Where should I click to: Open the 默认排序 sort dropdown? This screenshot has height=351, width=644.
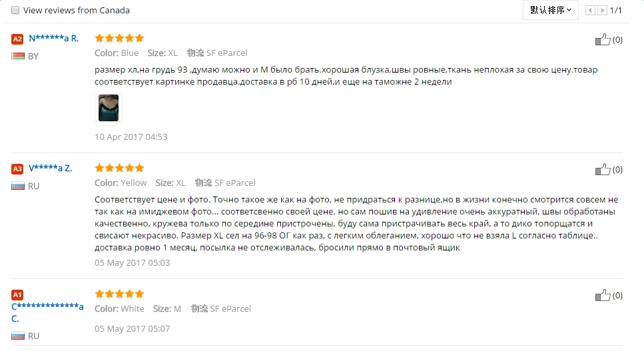(550, 10)
